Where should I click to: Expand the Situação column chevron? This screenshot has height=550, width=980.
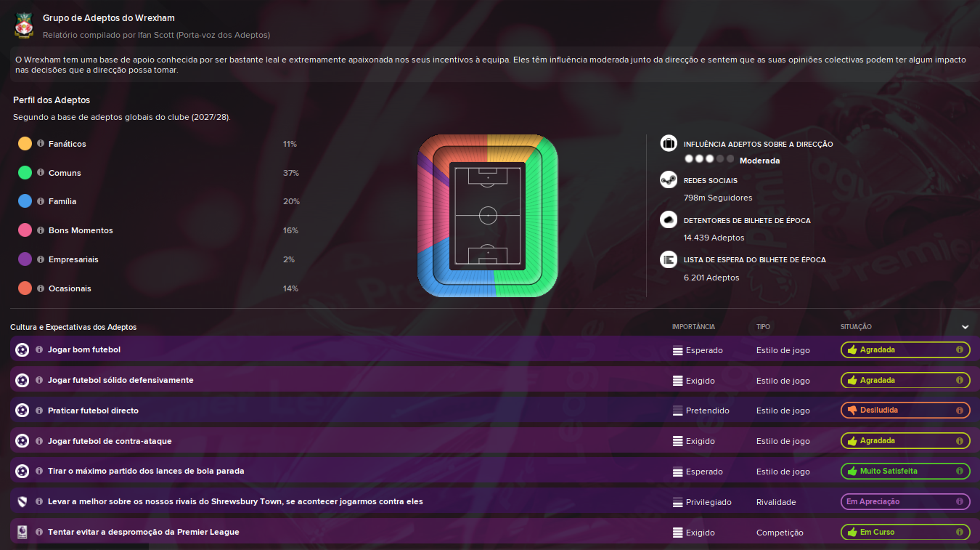point(965,327)
